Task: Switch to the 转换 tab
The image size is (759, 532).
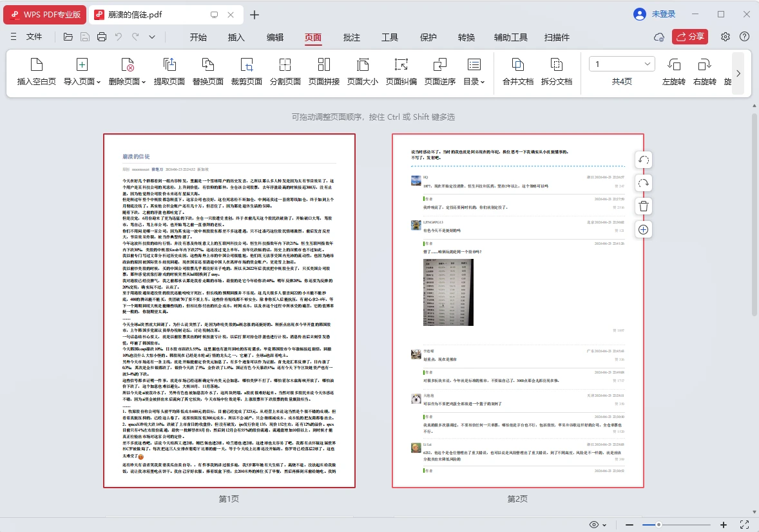Action: (466, 37)
